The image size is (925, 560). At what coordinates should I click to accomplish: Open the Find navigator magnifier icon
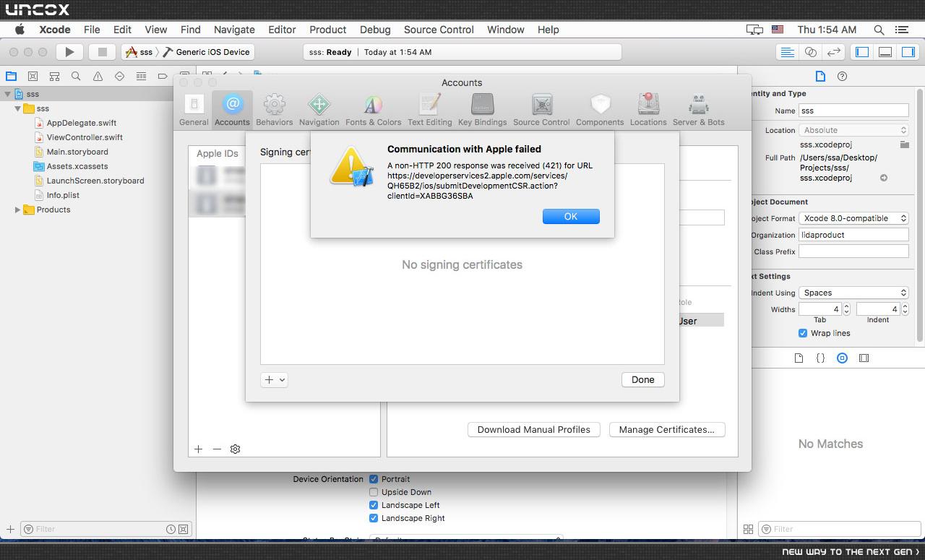click(x=76, y=76)
